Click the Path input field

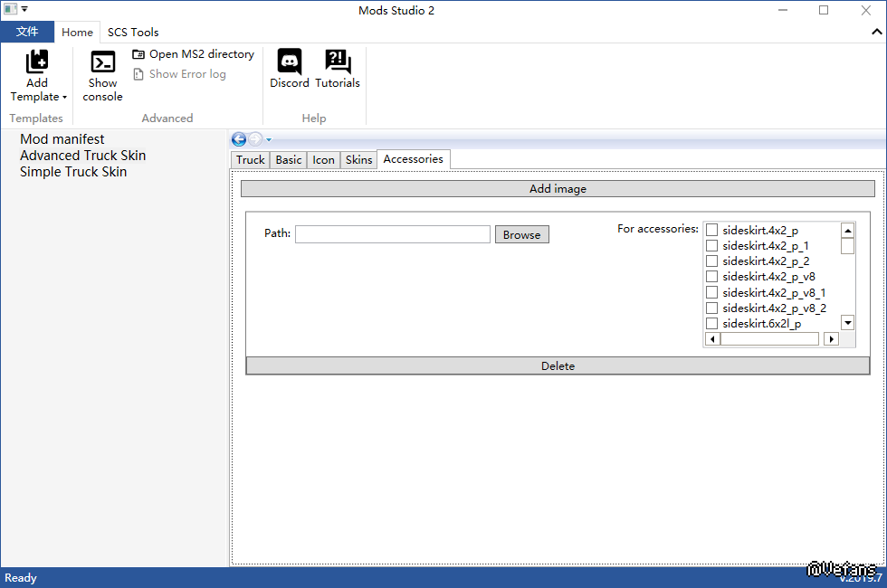(392, 234)
